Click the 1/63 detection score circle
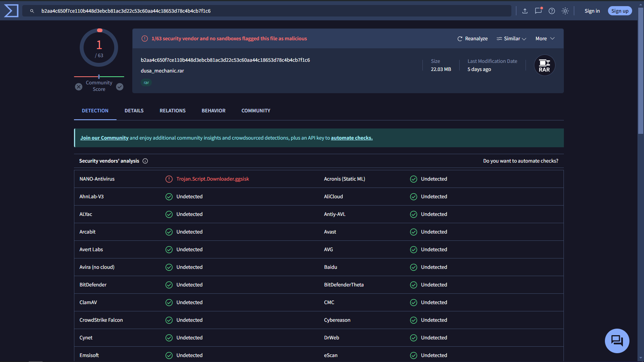This screenshot has height=362, width=644. [x=99, y=48]
